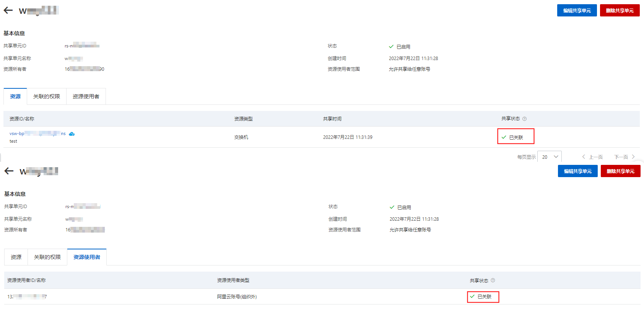The image size is (644, 311).
Task: Click the 共享时间 column header
Action: tap(332, 119)
